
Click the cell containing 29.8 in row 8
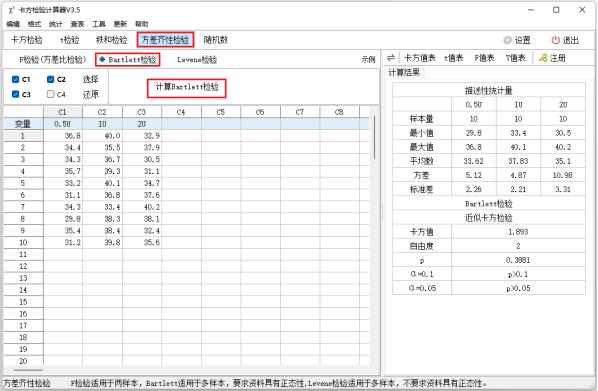click(x=63, y=219)
